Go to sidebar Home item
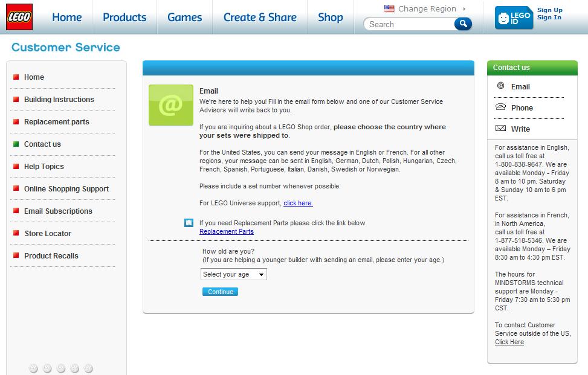The image size is (588, 375). [34, 77]
